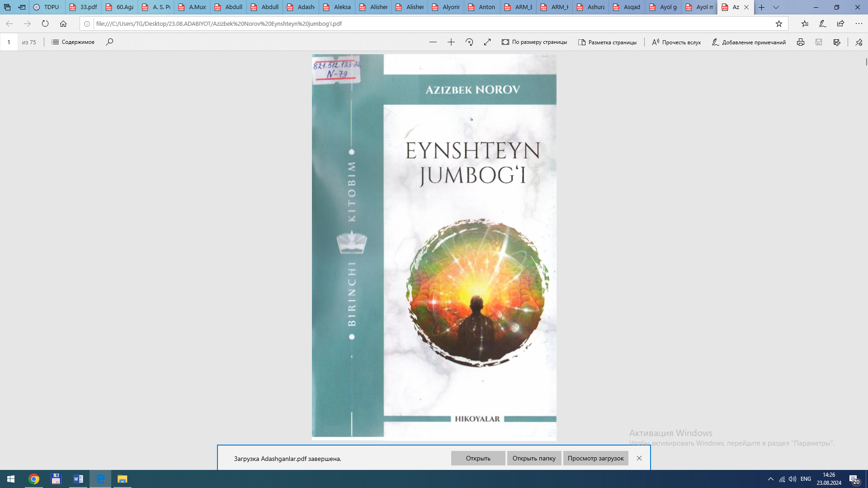The height and width of the screenshot is (488, 868).
Task: Enable Добавление примечаний annotation mode
Action: [749, 42]
